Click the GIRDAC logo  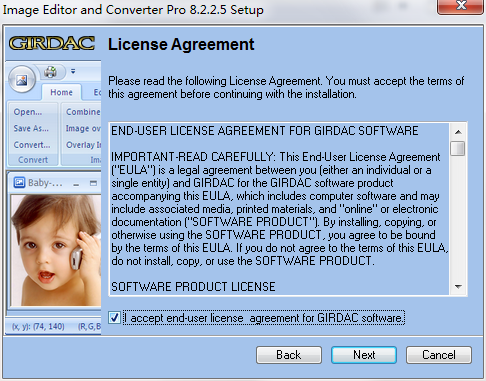click(52, 43)
